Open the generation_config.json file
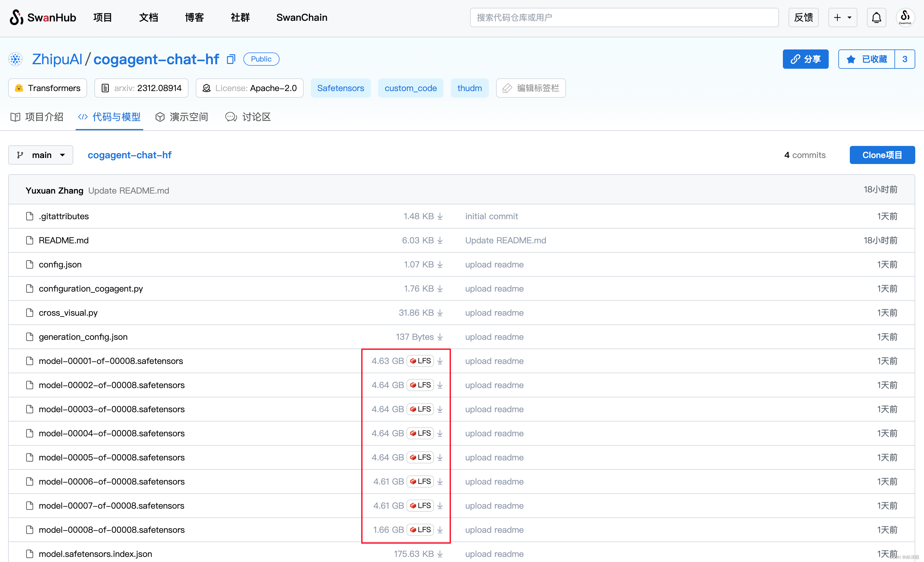The height and width of the screenshot is (562, 924). (x=83, y=337)
